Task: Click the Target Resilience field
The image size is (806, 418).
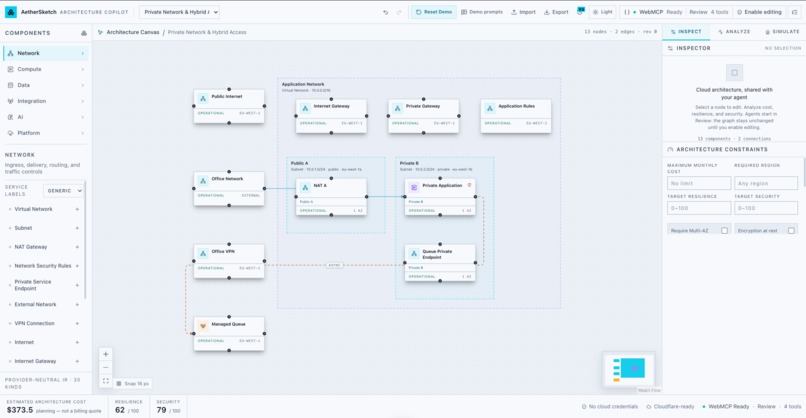Action: [699, 208]
